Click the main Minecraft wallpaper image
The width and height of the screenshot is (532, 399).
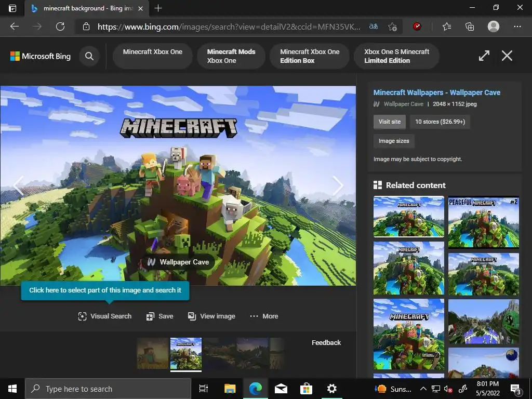click(x=178, y=185)
